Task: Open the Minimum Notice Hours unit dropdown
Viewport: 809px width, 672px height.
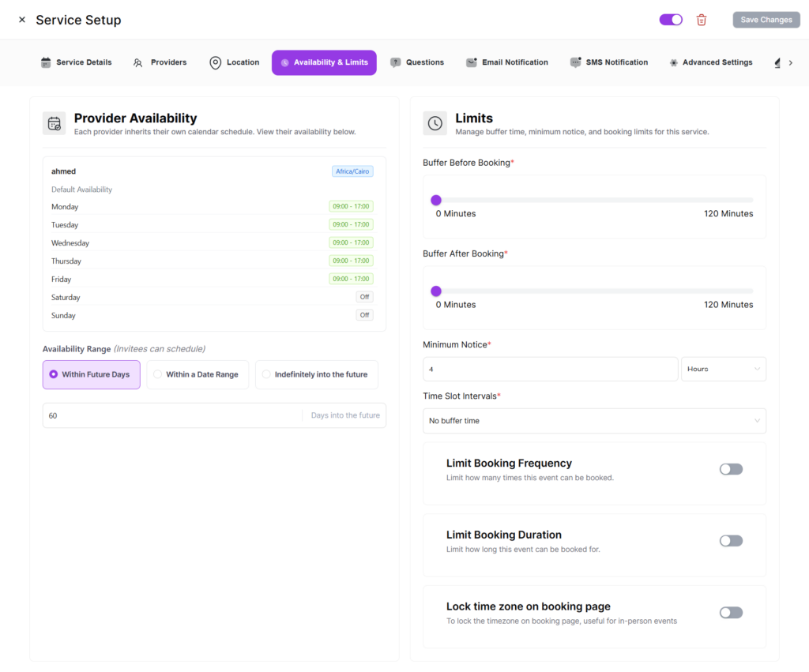Action: click(723, 369)
